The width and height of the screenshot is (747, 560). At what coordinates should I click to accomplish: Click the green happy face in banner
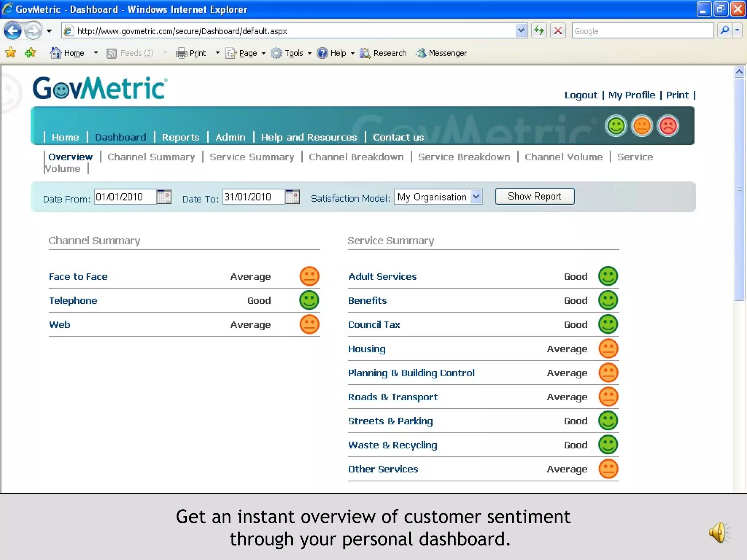pos(616,126)
